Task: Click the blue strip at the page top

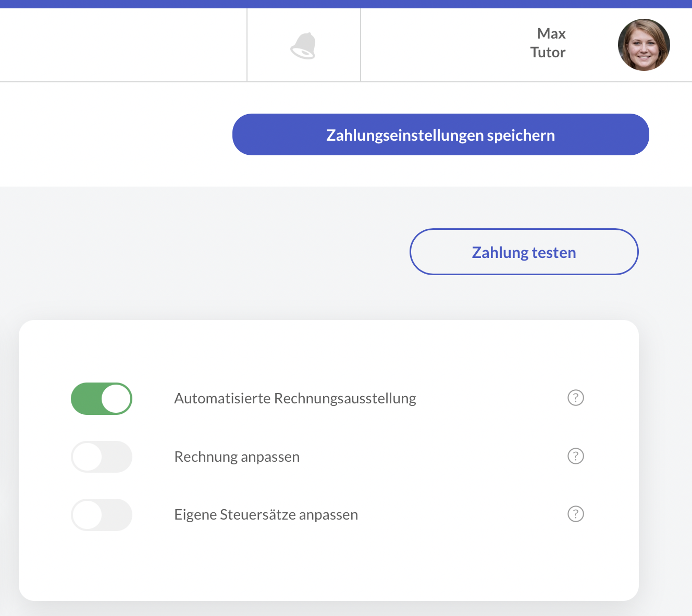Action: click(346, 4)
